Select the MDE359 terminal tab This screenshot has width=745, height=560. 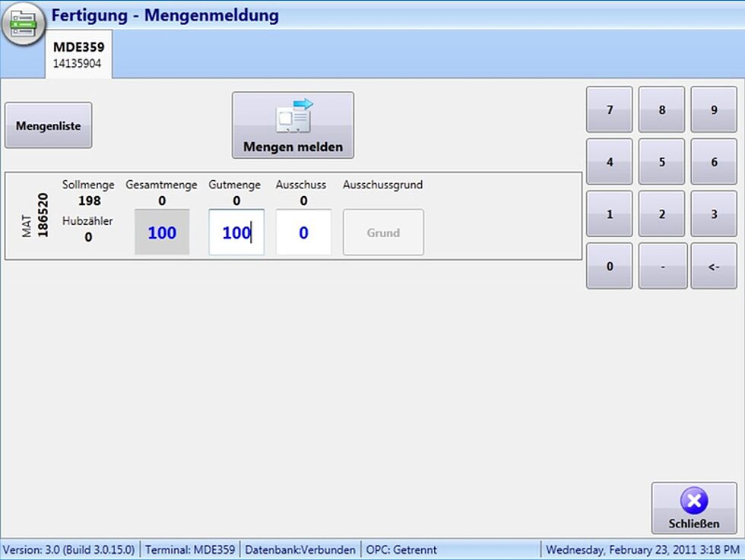tap(78, 54)
